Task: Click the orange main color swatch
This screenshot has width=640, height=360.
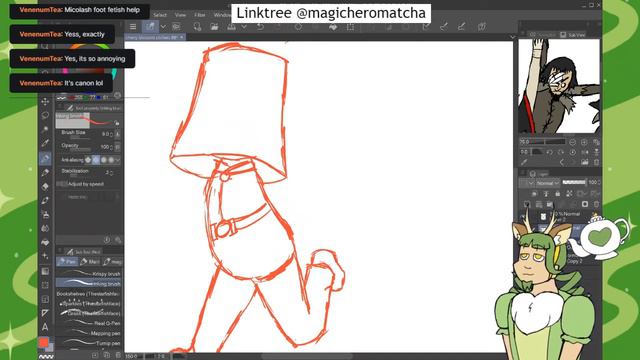Action: (x=44, y=342)
